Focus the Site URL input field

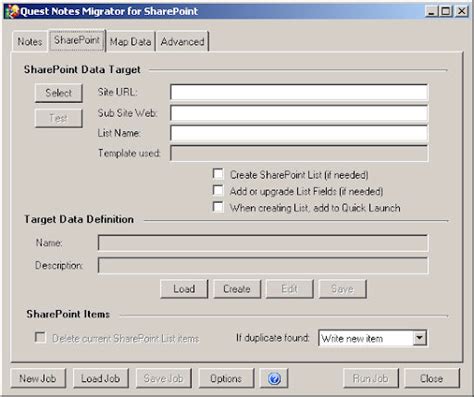pyautogui.click(x=299, y=92)
